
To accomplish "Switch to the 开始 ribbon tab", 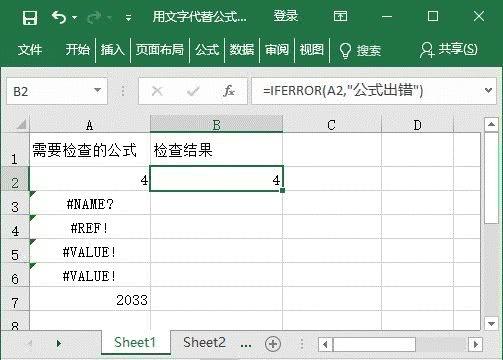I will point(78,49).
